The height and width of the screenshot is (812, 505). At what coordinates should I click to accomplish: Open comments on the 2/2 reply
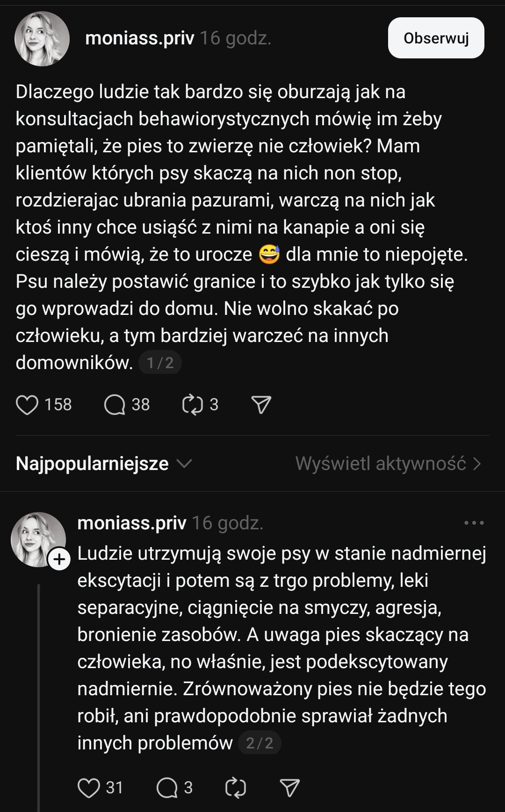[167, 788]
